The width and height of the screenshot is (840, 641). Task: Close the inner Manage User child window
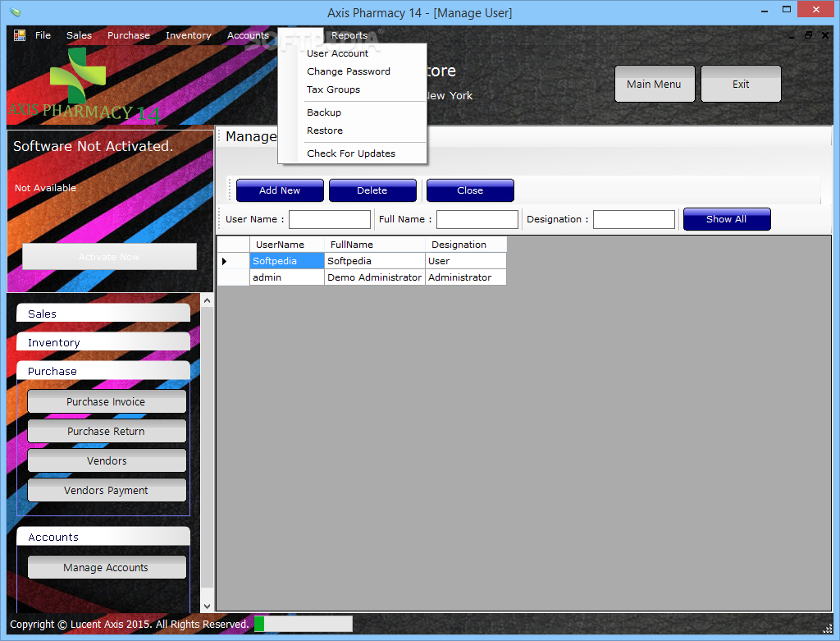pyautogui.click(x=825, y=35)
